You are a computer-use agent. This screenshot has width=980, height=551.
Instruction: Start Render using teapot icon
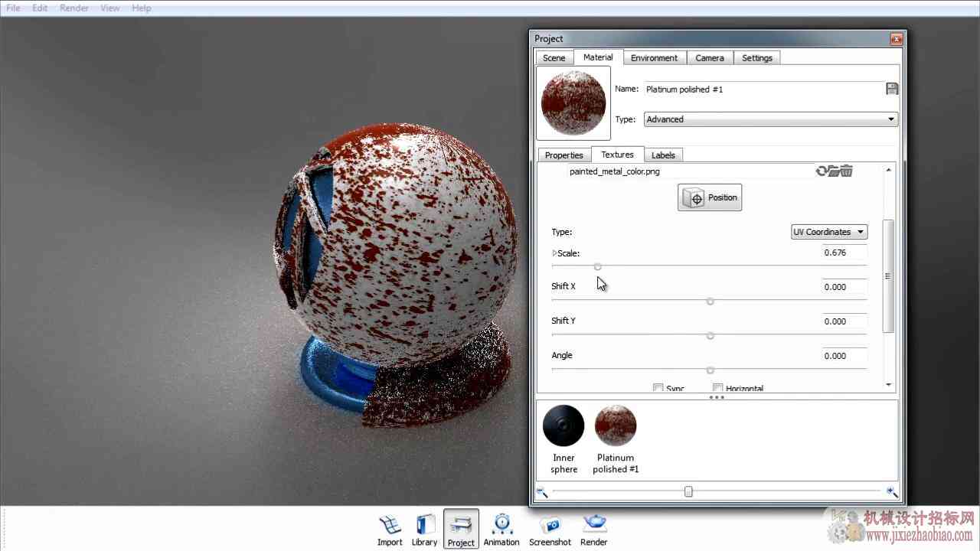click(x=593, y=530)
